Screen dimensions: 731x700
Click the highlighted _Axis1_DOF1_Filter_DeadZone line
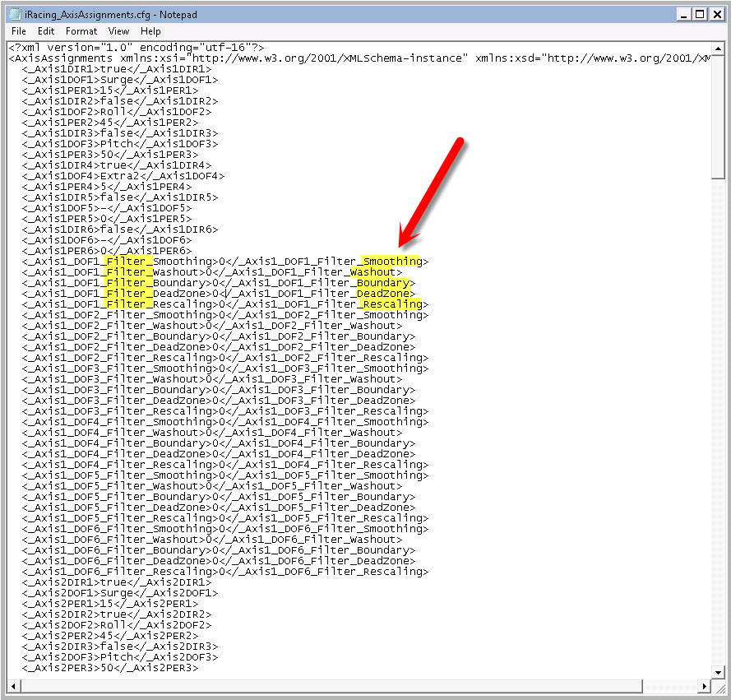point(219,294)
